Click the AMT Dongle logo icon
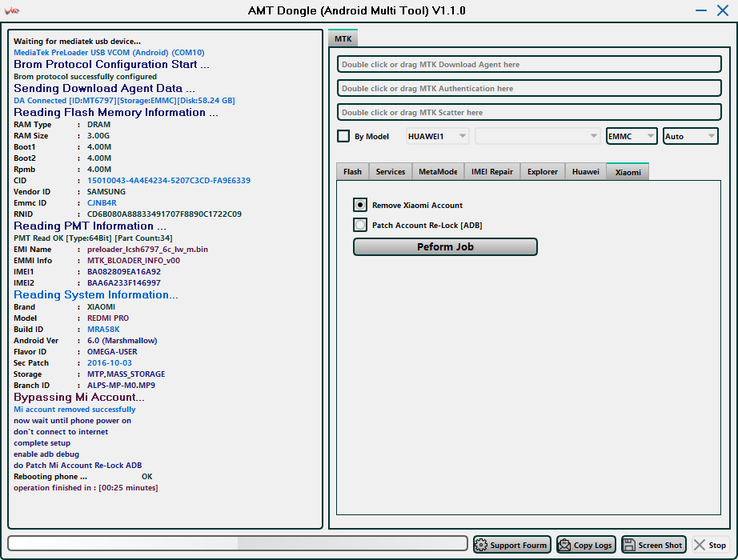This screenshot has height=560, width=738. coord(12,10)
